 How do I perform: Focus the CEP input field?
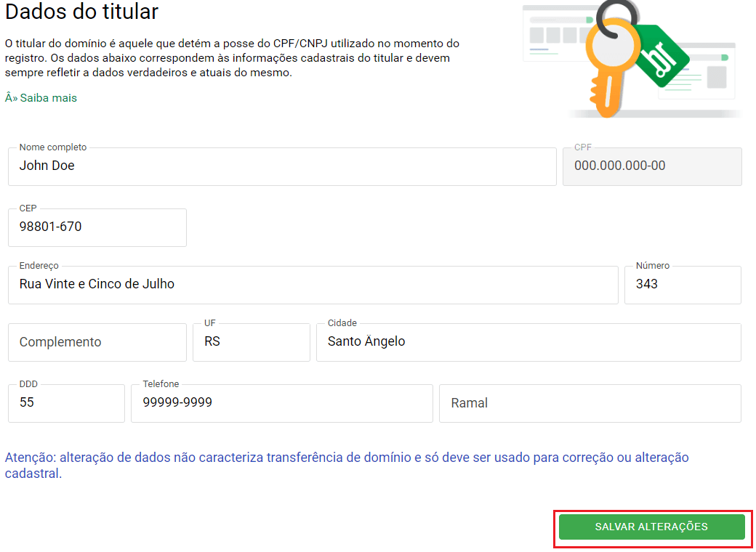[97, 227]
